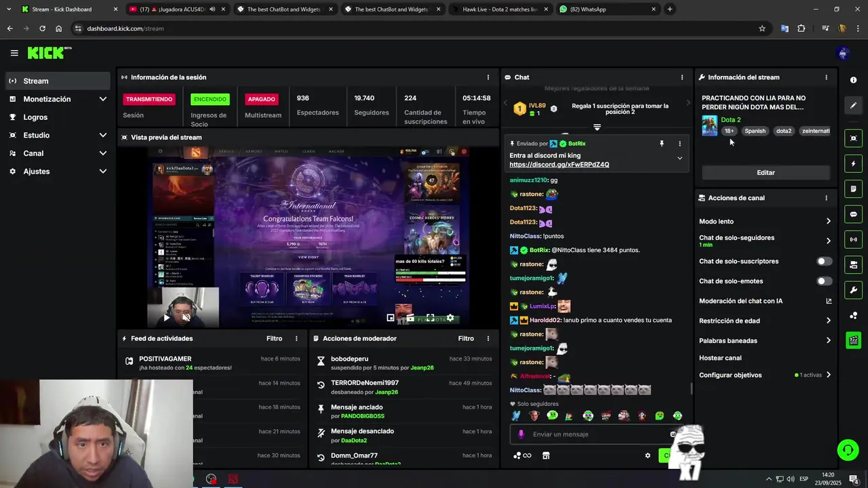This screenshot has height=488, width=868.
Task: Open three-dot menu on pinned BotRix message
Action: [x=679, y=144]
